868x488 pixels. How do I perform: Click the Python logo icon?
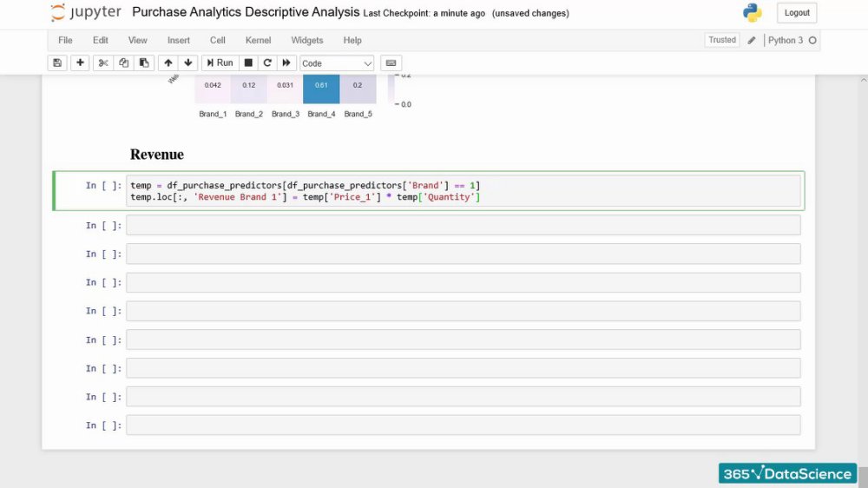click(x=753, y=13)
